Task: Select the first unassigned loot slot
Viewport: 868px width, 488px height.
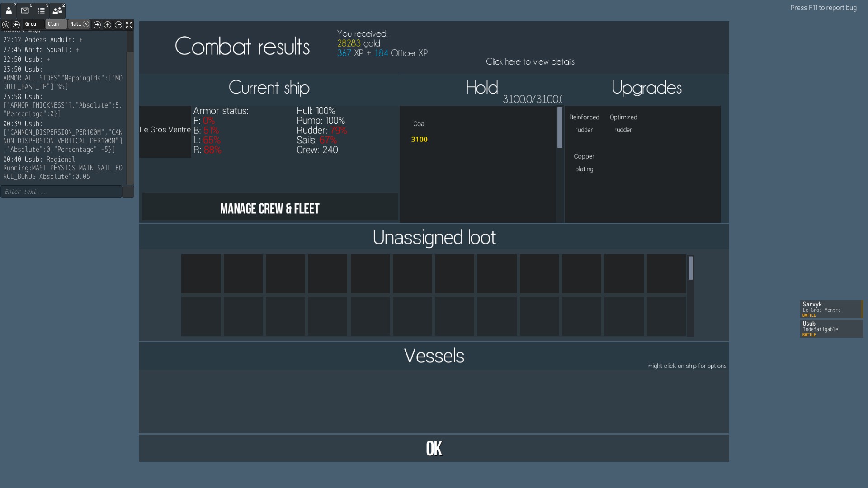Action: (x=201, y=274)
